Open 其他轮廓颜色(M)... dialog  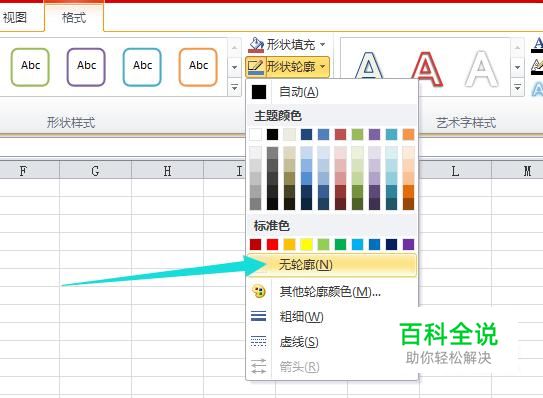tap(331, 292)
